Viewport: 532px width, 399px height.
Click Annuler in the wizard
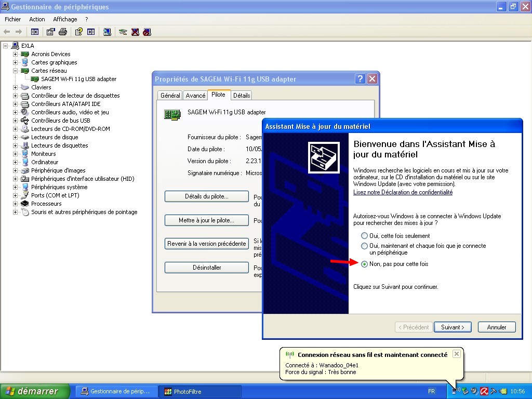[x=497, y=327]
